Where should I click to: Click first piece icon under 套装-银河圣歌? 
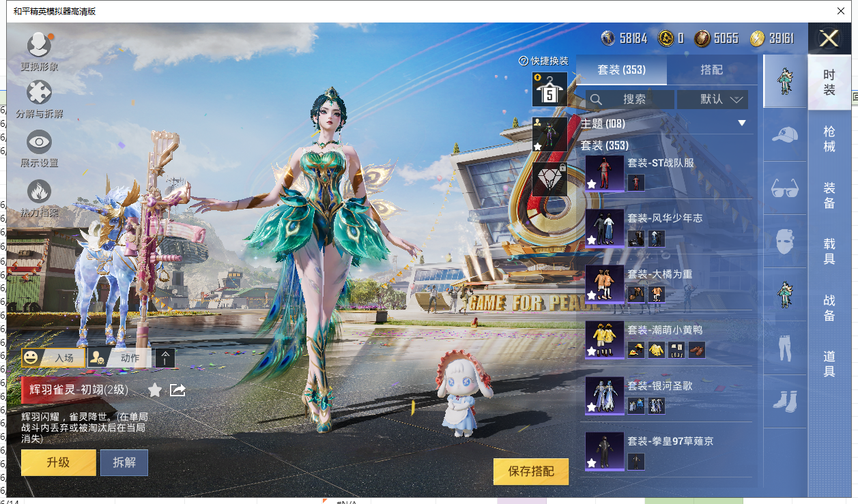(x=636, y=406)
